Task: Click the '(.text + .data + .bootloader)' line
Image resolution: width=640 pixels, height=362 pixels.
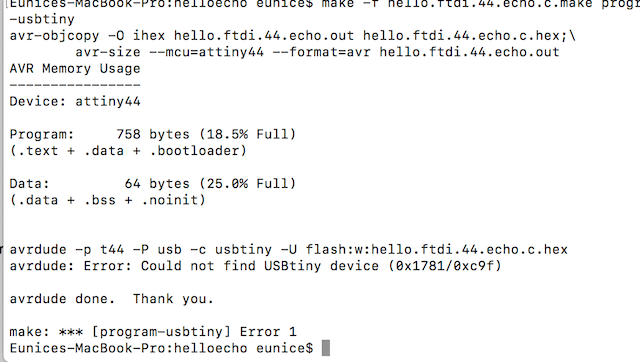Action: pos(129,151)
